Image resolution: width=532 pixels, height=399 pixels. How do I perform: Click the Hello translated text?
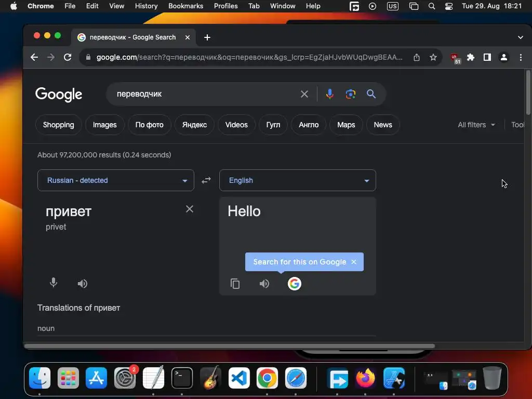click(x=244, y=211)
